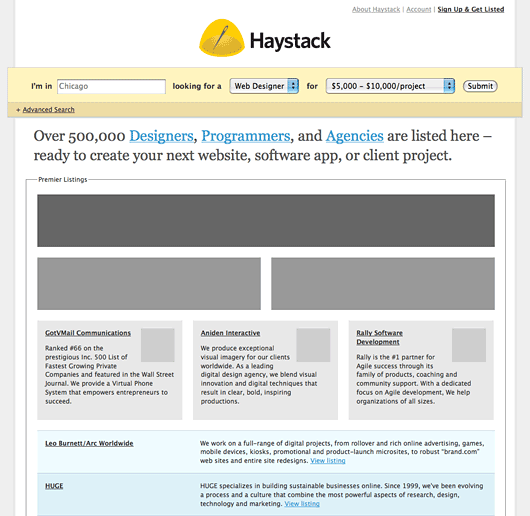Open the HUGE listing title
530x516 pixels.
[54, 486]
